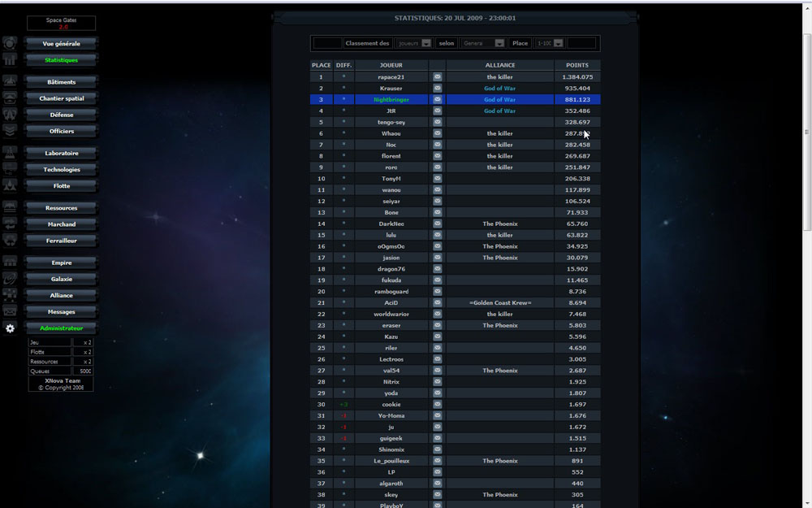Open the Administrateur panel button
The image size is (812, 508).
tap(61, 328)
